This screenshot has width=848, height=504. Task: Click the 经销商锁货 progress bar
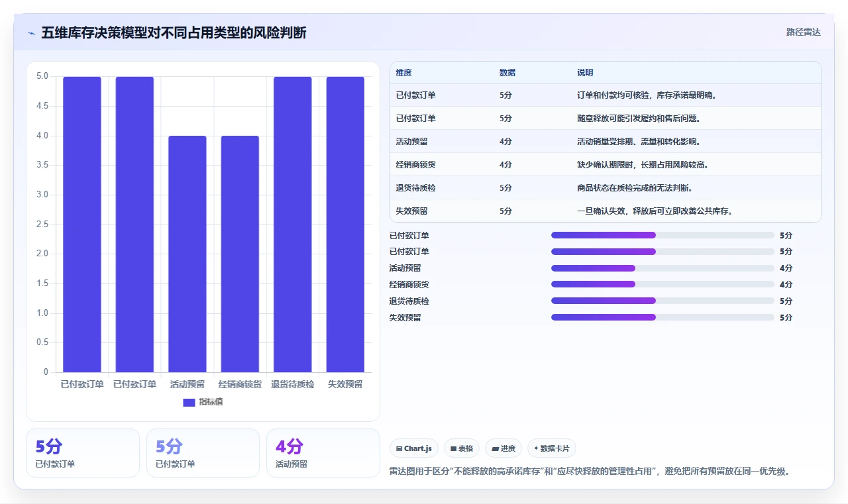(662, 284)
